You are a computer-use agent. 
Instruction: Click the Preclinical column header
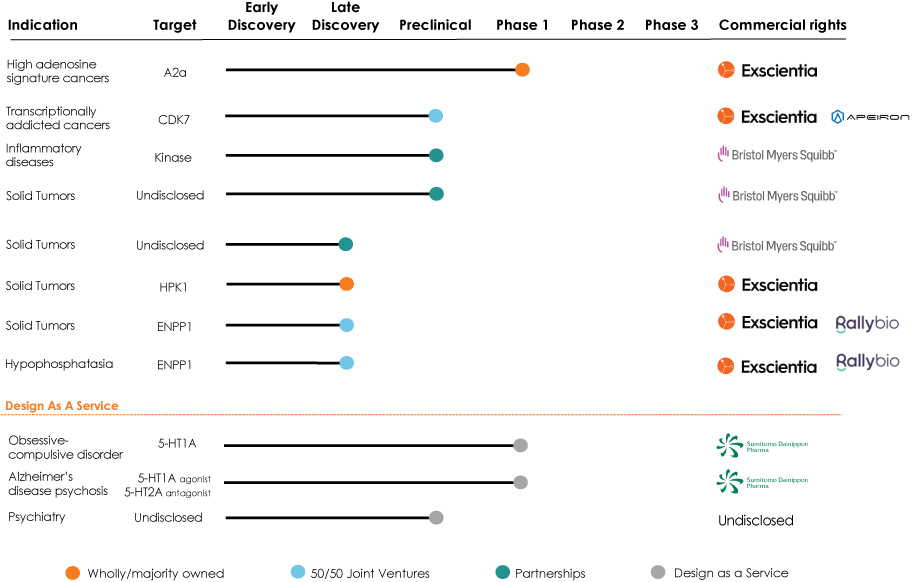(x=435, y=25)
